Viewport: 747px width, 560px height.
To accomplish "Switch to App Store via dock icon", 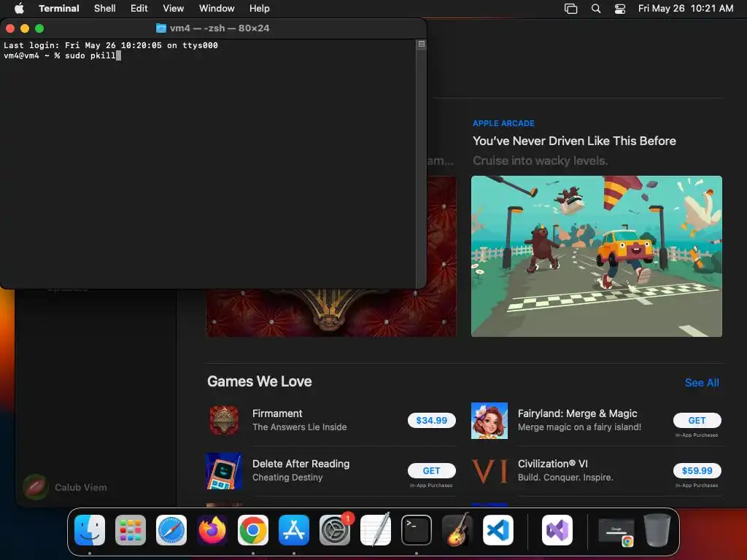I will 294,530.
